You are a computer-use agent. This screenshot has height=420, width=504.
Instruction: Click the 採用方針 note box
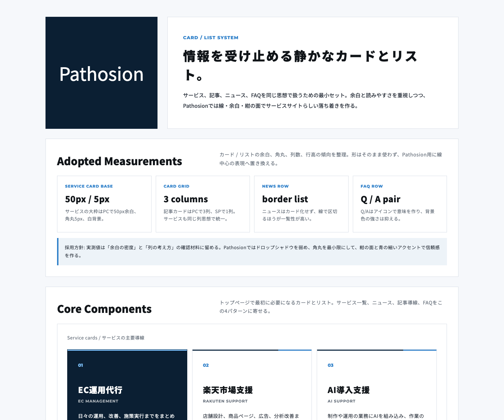(252, 252)
